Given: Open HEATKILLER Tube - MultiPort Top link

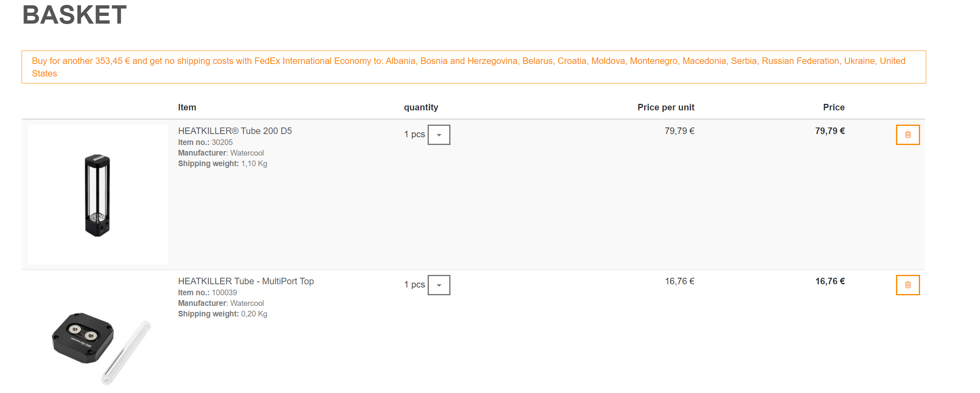Looking at the screenshot, I should pos(246,281).
